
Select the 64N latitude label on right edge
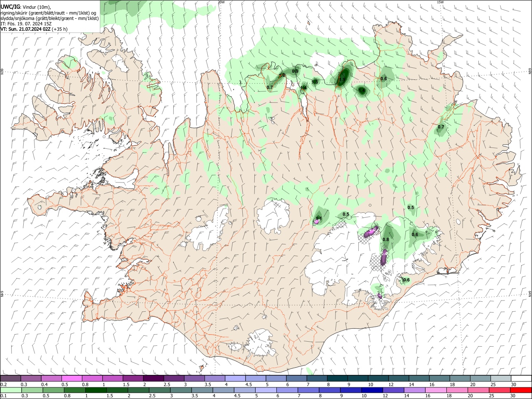coord(530,293)
